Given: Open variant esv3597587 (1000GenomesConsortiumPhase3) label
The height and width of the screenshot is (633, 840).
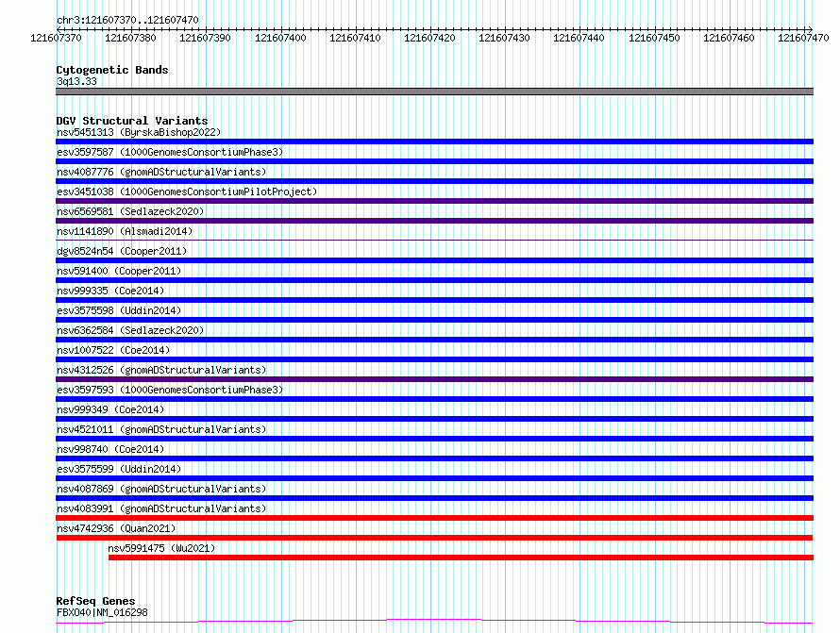Looking at the screenshot, I should (x=170, y=152).
